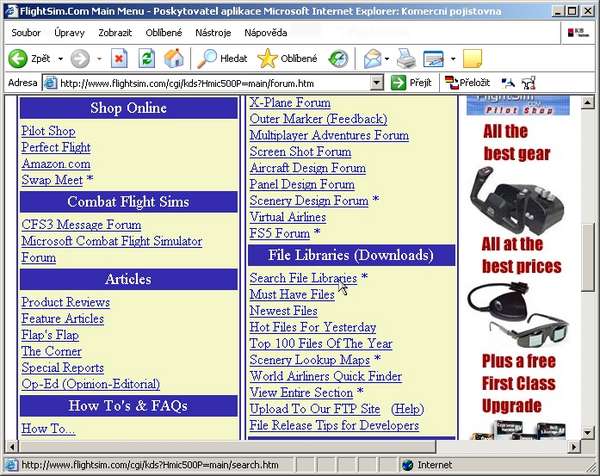Open the X-Plane Forum link
The image size is (600, 476).
point(290,103)
